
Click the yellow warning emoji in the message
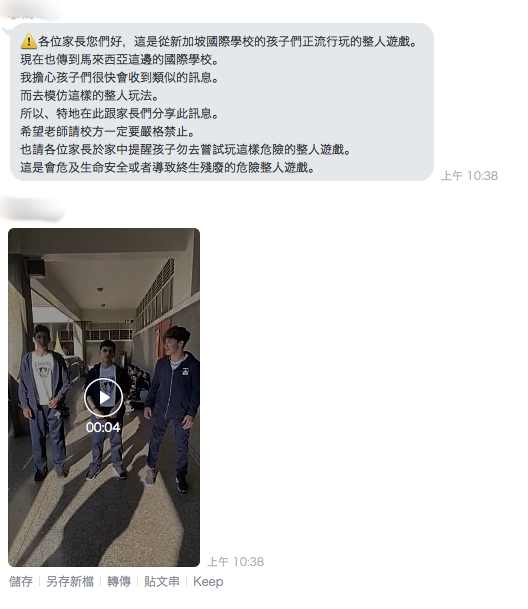tap(28, 41)
